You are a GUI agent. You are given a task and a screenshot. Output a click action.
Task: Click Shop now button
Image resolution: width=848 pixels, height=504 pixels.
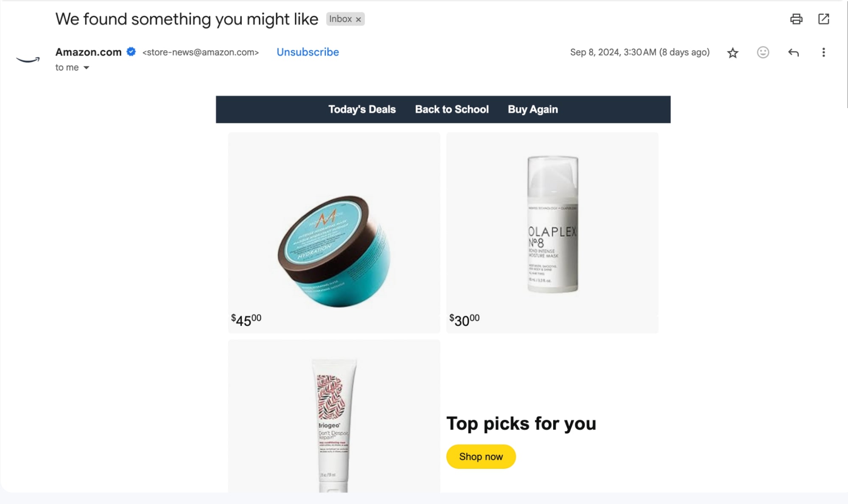[480, 456]
